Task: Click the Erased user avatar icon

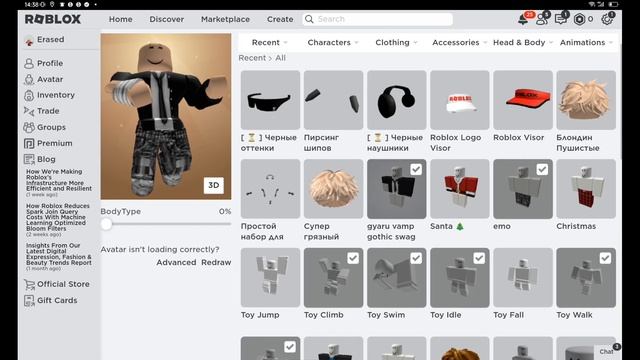Action: [x=29, y=40]
